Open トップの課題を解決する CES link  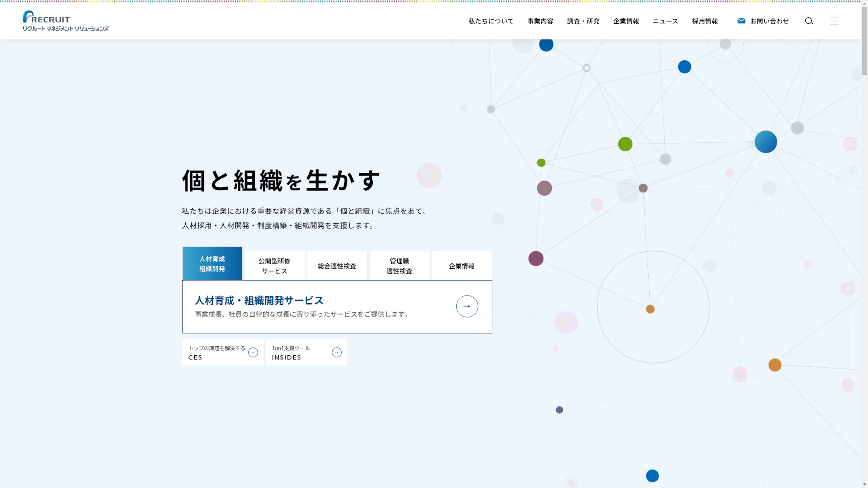pos(223,352)
